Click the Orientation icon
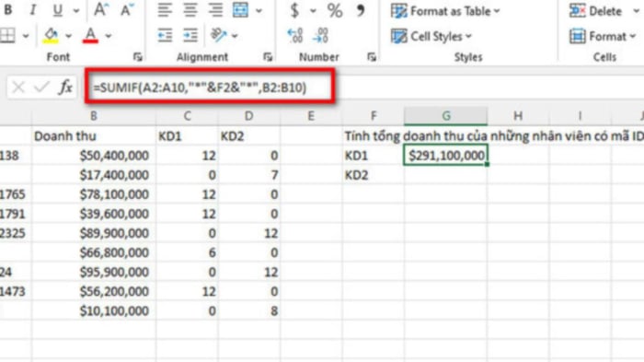This screenshot has height=362, width=644. [219, 35]
